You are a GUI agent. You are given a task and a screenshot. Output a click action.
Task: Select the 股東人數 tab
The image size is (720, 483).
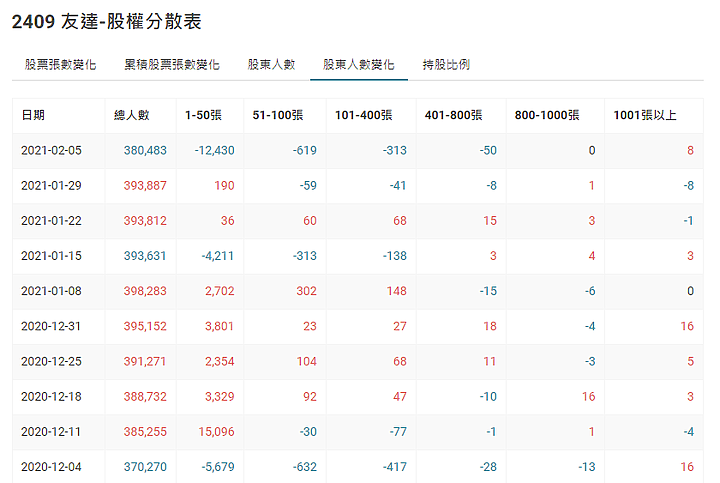pyautogui.click(x=271, y=65)
